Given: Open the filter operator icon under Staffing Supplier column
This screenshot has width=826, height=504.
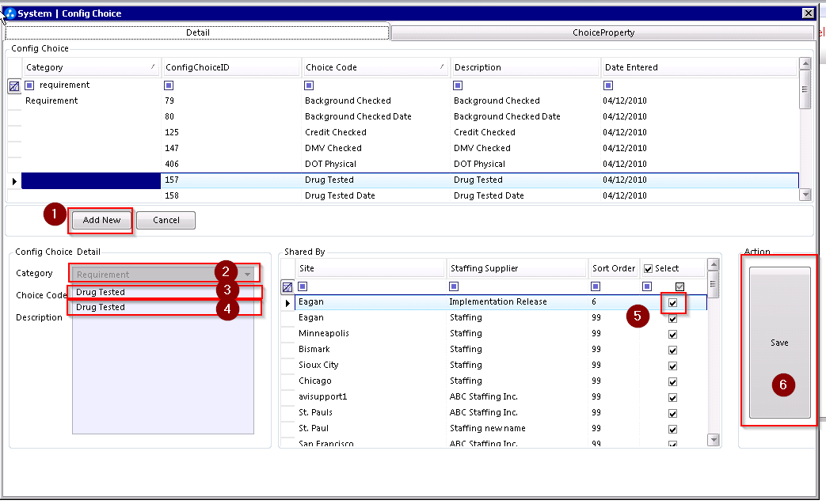Looking at the screenshot, I should coord(454,286).
